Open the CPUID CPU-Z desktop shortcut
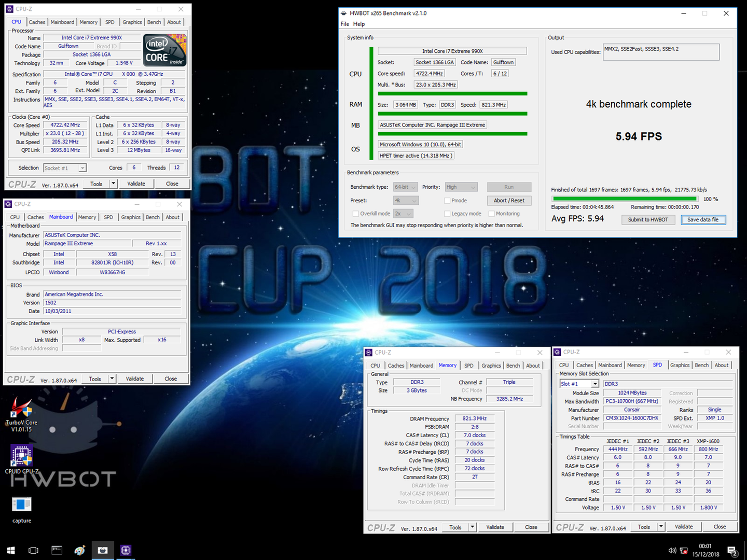Viewport: 747px width, 560px height. [22, 459]
